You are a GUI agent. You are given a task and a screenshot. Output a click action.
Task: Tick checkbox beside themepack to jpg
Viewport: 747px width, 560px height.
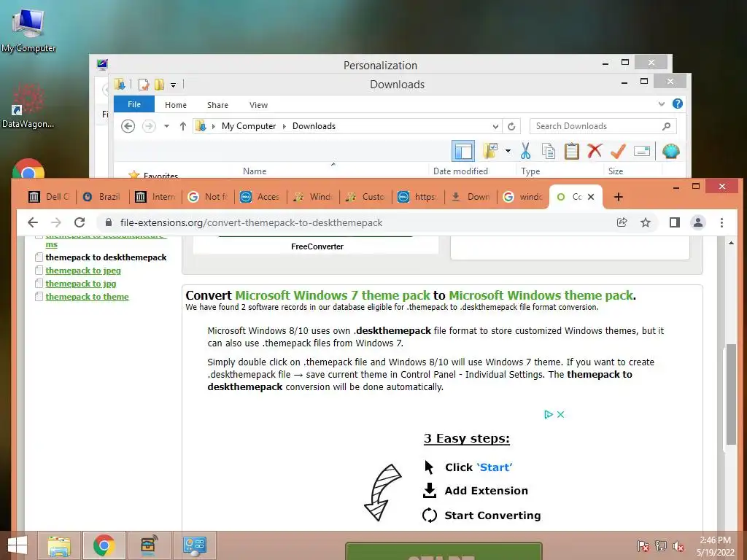(39, 284)
